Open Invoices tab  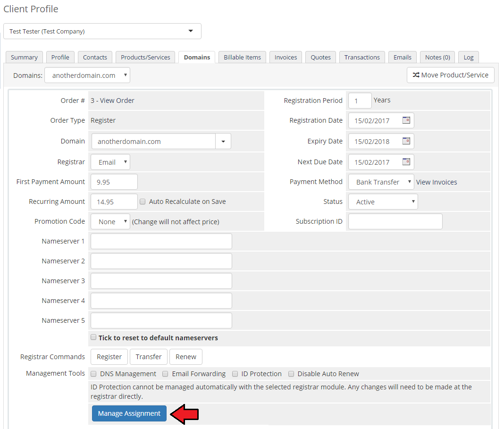click(x=286, y=57)
